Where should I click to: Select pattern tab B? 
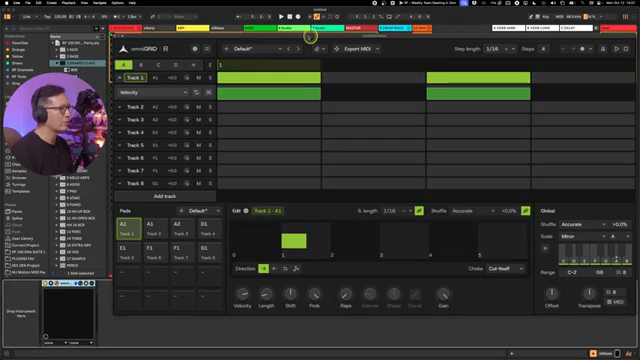(141, 65)
